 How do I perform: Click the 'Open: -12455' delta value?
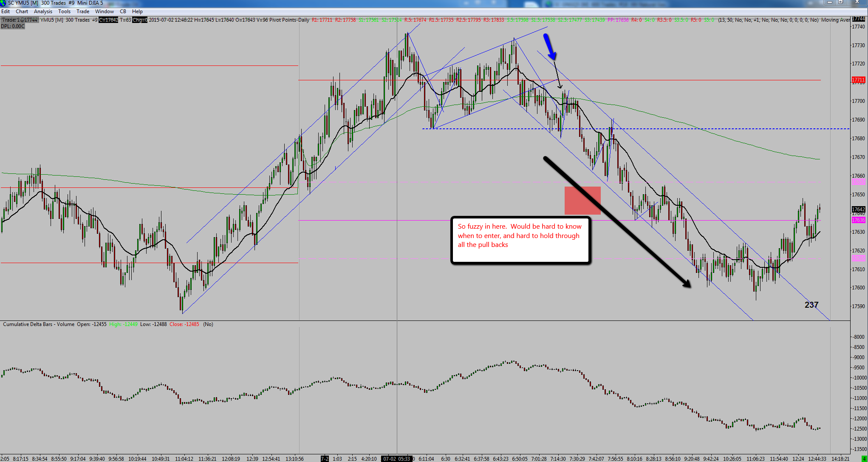pyautogui.click(x=92, y=324)
